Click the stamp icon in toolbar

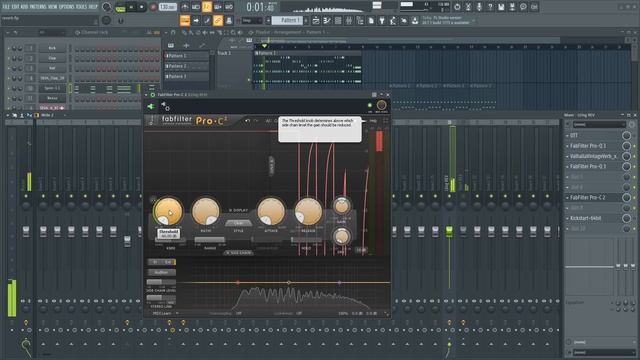coord(229,20)
